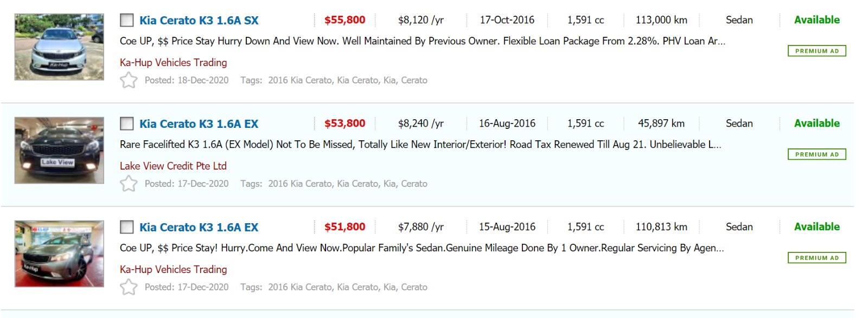The image size is (868, 318).
Task: Tick checkbox for the $51,800 Kia Cerato
Action: tap(127, 228)
